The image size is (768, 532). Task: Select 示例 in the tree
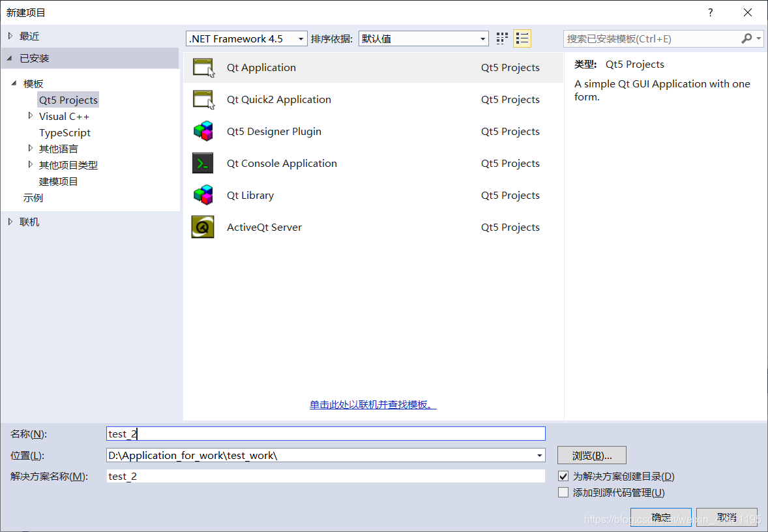[33, 198]
